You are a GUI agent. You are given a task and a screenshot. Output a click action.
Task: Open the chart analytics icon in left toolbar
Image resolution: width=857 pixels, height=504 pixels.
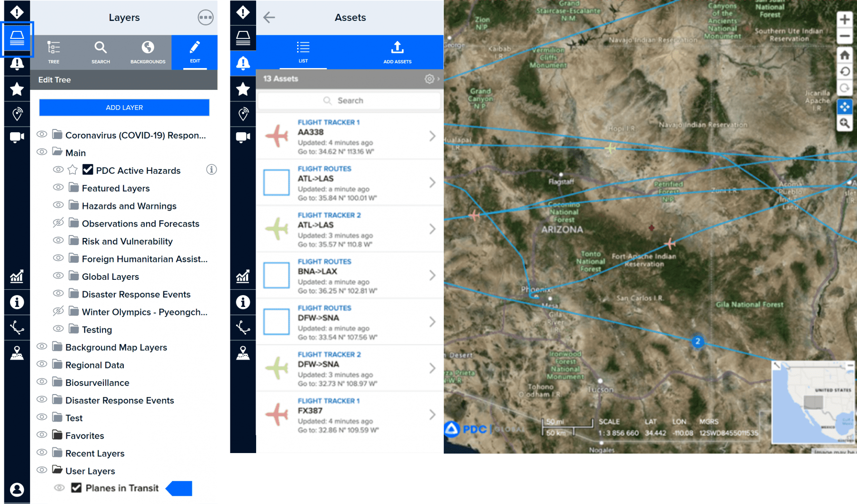point(17,276)
